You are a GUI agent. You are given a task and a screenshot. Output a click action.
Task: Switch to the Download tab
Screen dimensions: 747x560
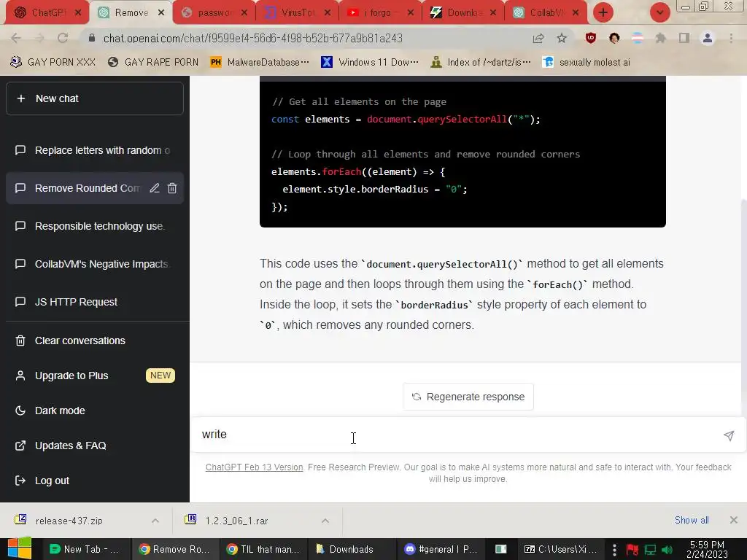click(464, 13)
